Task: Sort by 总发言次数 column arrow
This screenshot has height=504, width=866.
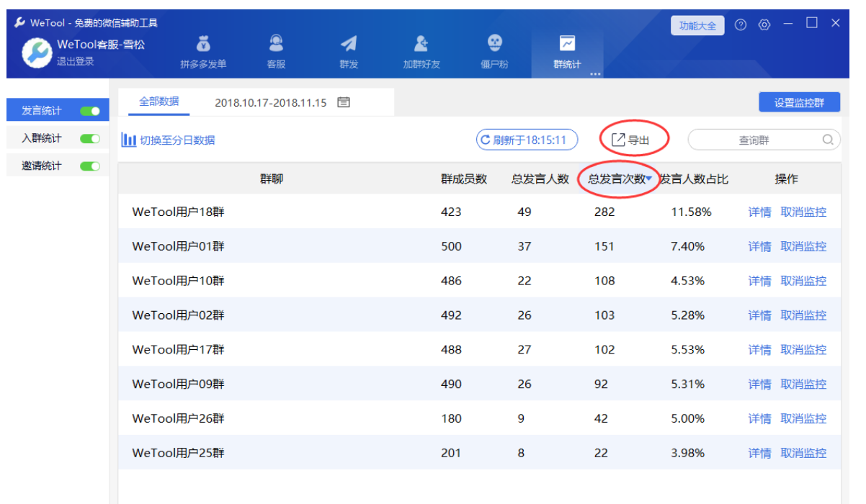Action: tap(649, 179)
